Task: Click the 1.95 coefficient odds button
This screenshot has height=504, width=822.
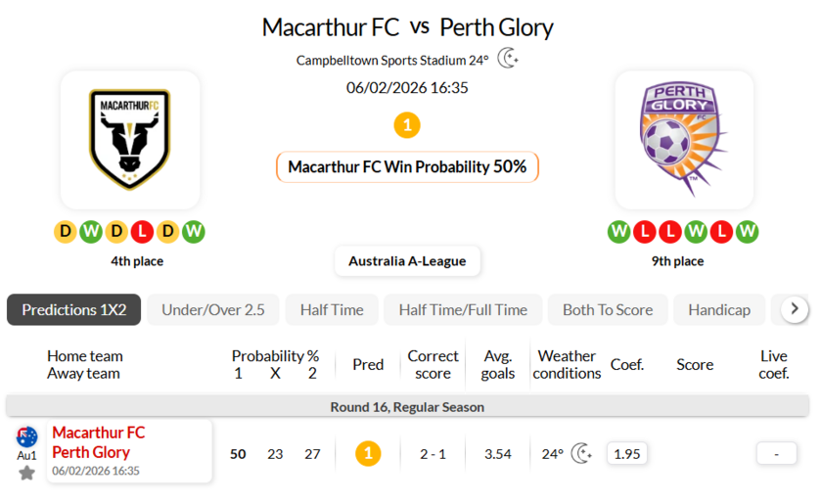Action: 626,453
